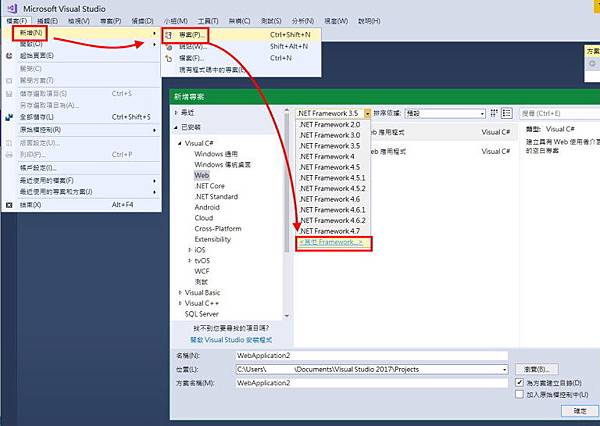Switch template list to small icons view
Image resolution: width=600 pixels, height=426 pixels.
(x=494, y=113)
